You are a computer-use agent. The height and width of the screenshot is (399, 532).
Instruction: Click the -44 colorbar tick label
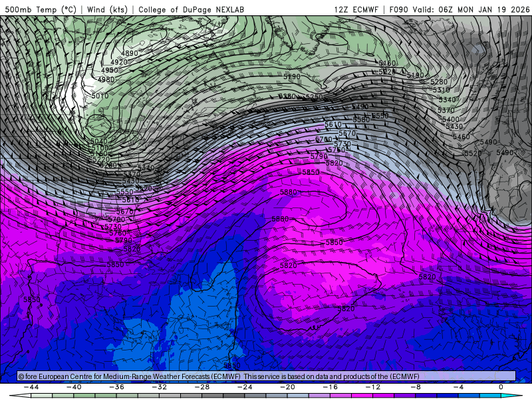coord(31,387)
